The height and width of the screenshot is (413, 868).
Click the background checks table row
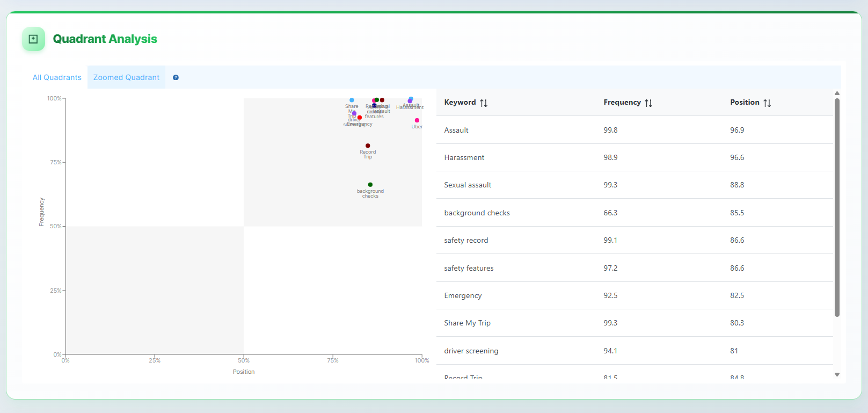(634, 213)
